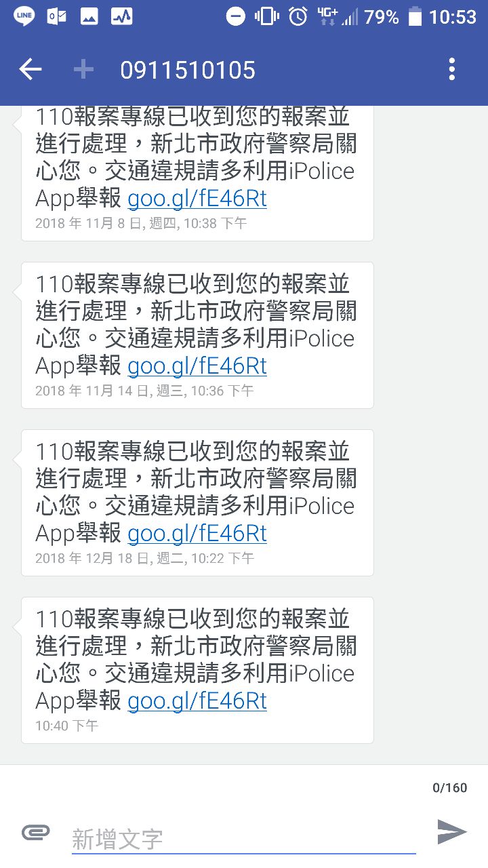Tap the picture notification icon in status bar

point(89,16)
